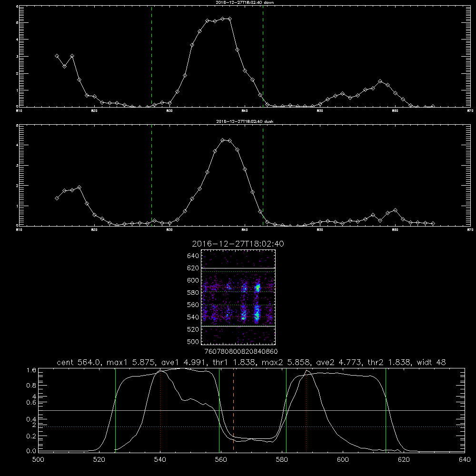This screenshot has height=476, width=476.
Task: Click the "840" x-axis label of dawn plot
Action: (x=245, y=111)
